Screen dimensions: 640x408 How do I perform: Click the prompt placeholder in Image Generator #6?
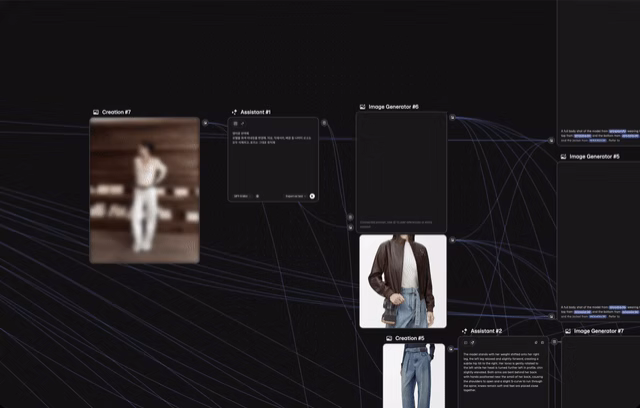point(396,224)
